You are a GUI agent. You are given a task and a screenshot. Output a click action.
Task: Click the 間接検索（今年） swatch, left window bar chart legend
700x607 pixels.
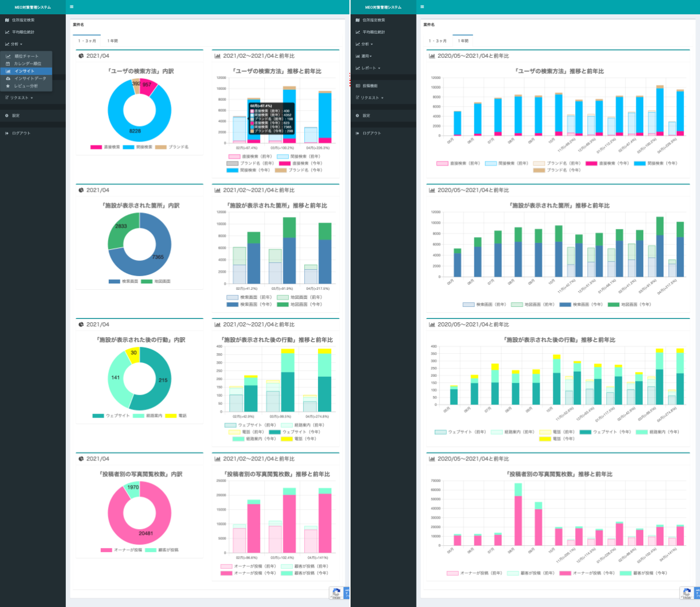pos(233,170)
